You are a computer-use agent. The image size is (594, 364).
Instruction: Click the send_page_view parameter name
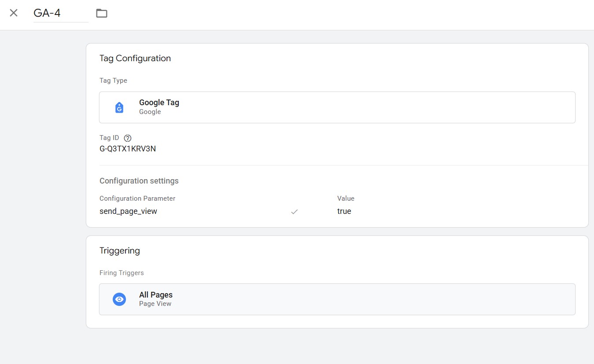(x=128, y=211)
